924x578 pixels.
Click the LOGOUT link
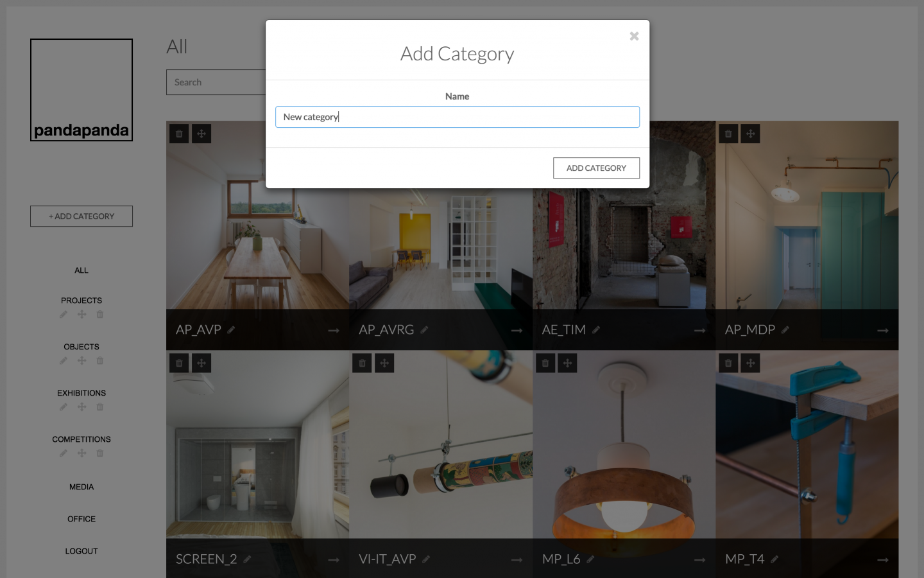point(81,551)
